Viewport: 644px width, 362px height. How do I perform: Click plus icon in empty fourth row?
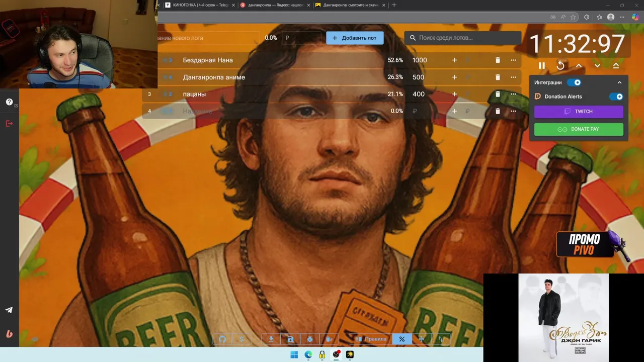pyautogui.click(x=454, y=111)
